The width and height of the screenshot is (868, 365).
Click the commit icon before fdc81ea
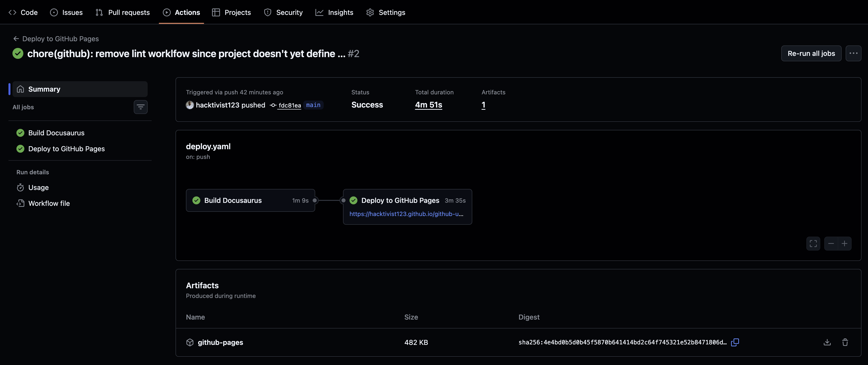point(273,105)
